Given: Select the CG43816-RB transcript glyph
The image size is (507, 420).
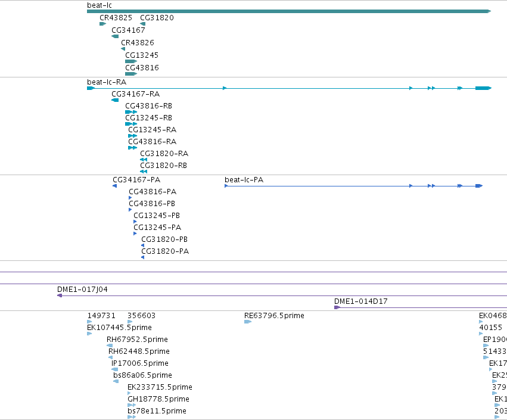Looking at the screenshot, I should click(x=131, y=112).
